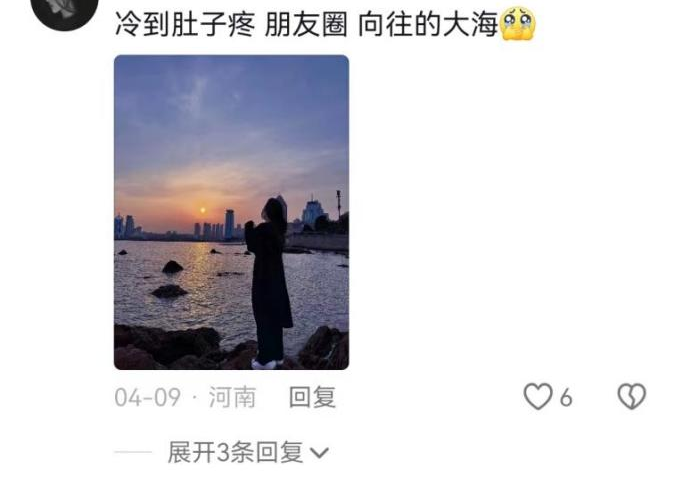Tap the like count number 6
The image size is (683, 477).
[x=566, y=398]
